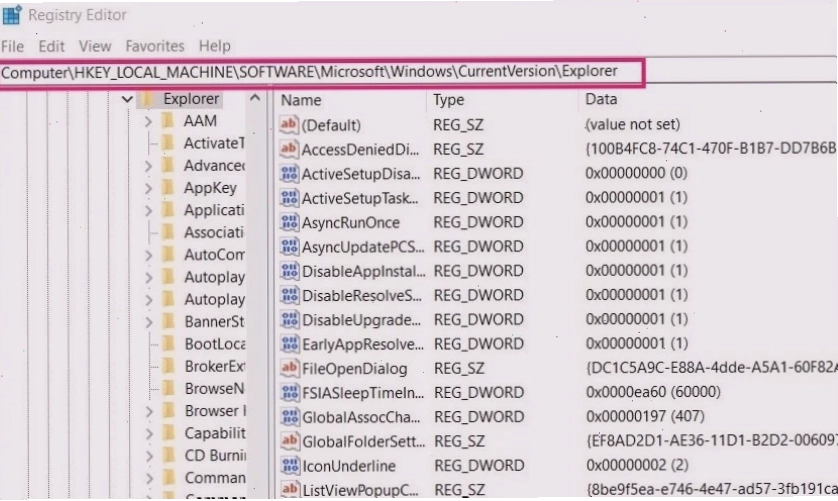Click the GlobalFolderSett... string icon
Image resolution: width=838 pixels, height=501 pixels.
click(x=290, y=441)
